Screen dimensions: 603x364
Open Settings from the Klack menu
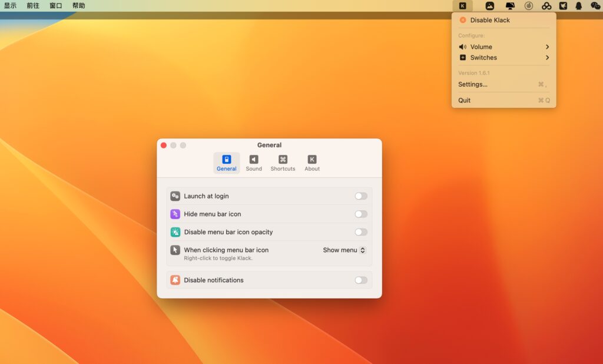pos(472,84)
